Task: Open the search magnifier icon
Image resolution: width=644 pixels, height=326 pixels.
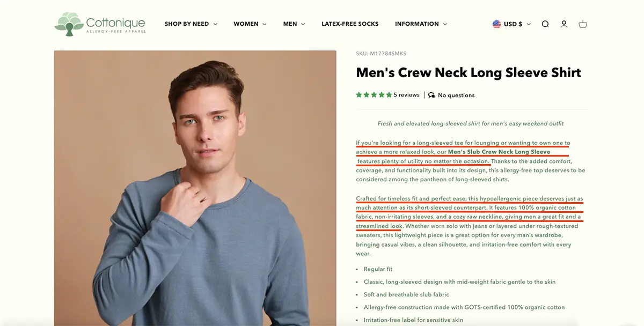Action: click(545, 24)
